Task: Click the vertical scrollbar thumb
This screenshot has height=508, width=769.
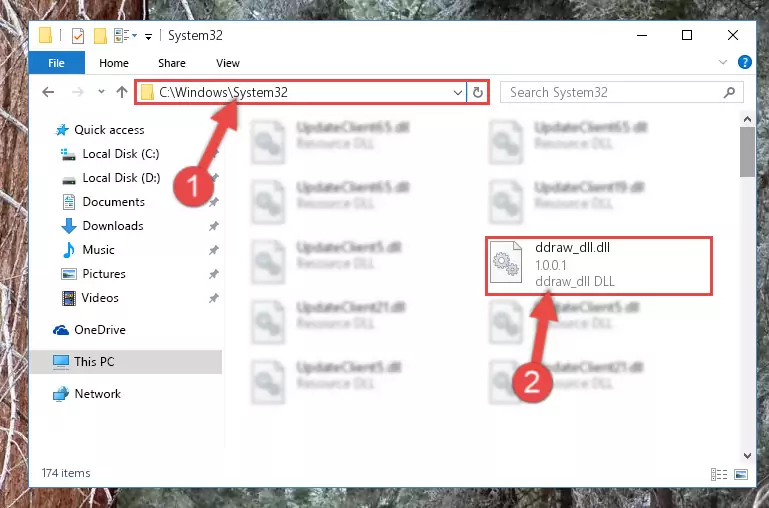Action: pos(747,152)
